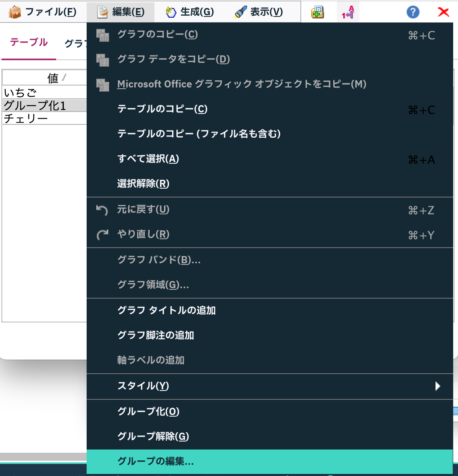Switch to the テーブル tab
Screen dimensions: 458x476
[x=28, y=43]
